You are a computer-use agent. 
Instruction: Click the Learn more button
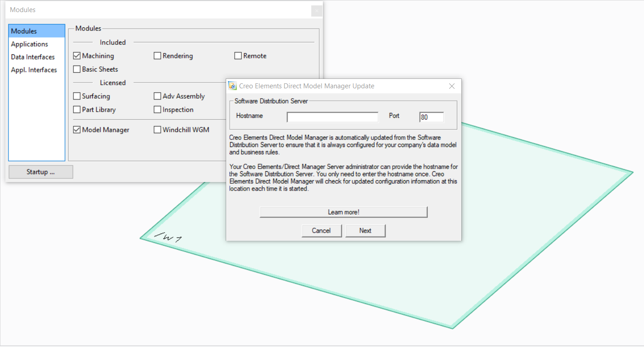point(343,212)
